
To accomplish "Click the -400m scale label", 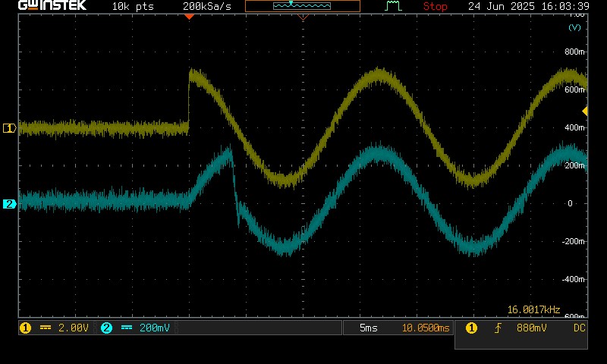I will [x=574, y=279].
